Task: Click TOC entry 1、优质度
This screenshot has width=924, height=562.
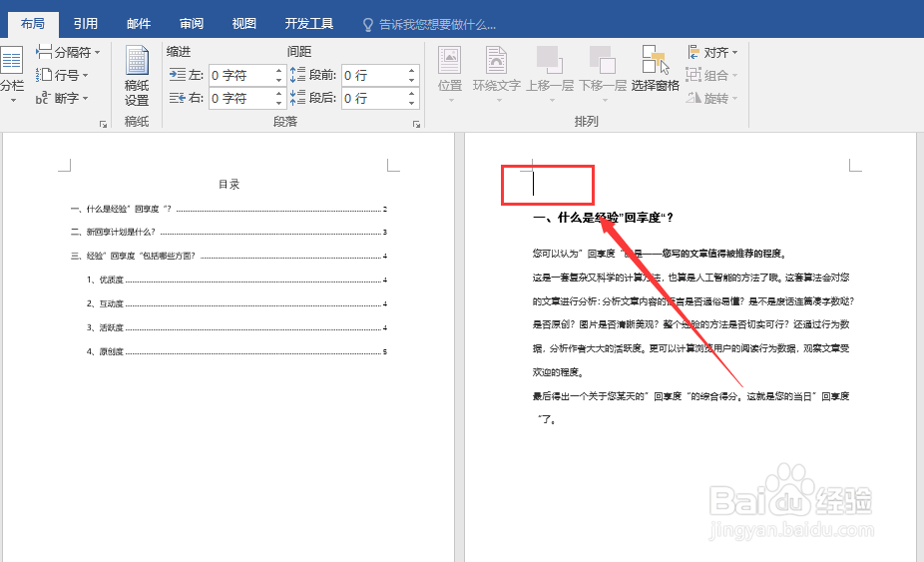Action: [x=236, y=280]
